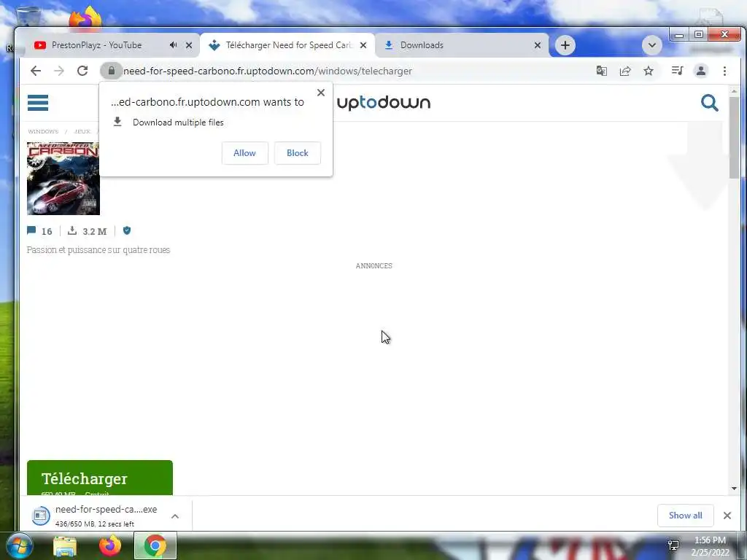The width and height of the screenshot is (747, 560).
Task: Click the security shield badge
Action: 127,230
